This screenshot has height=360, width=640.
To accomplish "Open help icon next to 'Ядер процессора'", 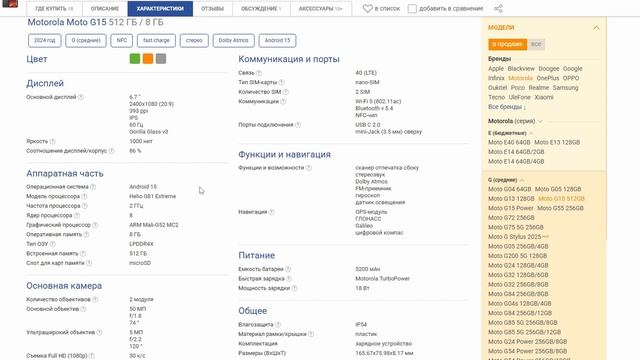I will (77, 215).
